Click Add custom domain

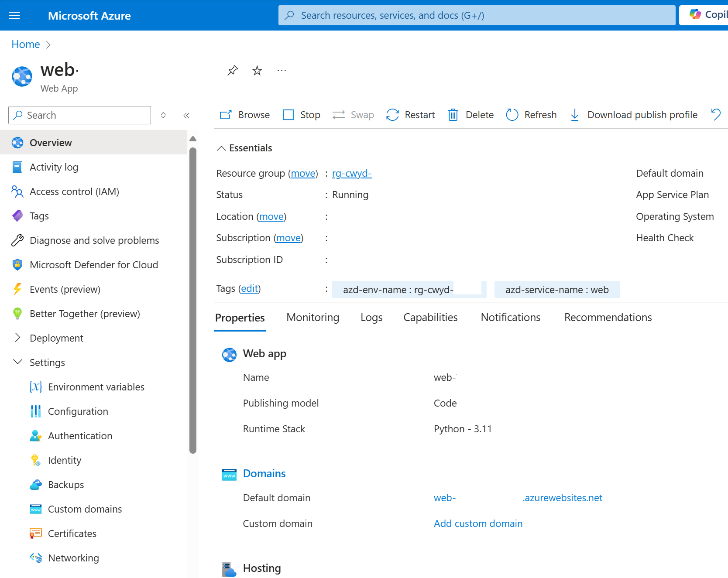click(x=478, y=524)
